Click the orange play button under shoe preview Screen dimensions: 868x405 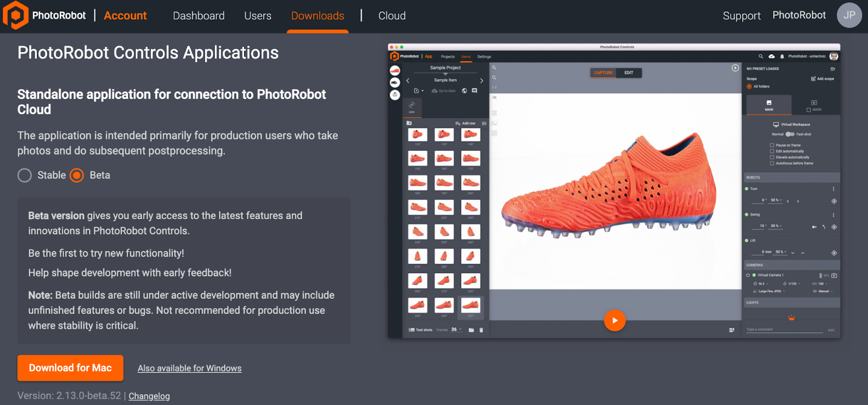615,320
